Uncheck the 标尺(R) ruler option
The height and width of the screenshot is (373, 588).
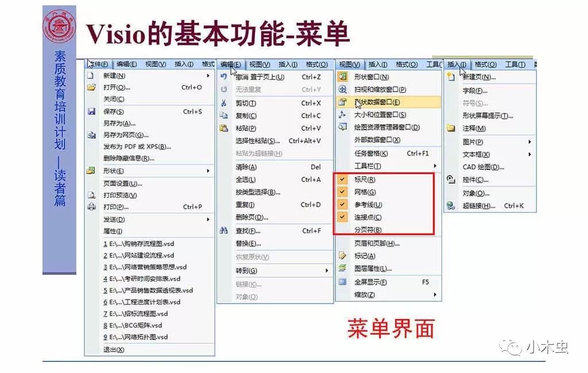pos(342,179)
